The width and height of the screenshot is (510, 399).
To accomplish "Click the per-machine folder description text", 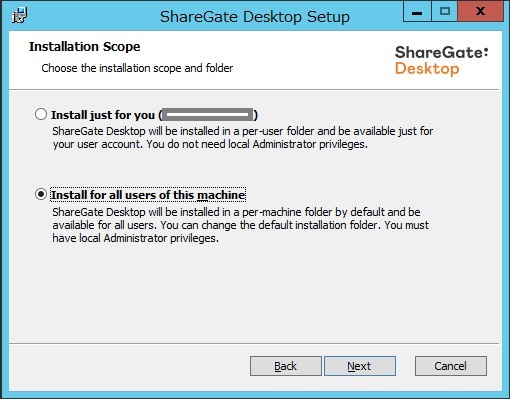I will coord(240,225).
